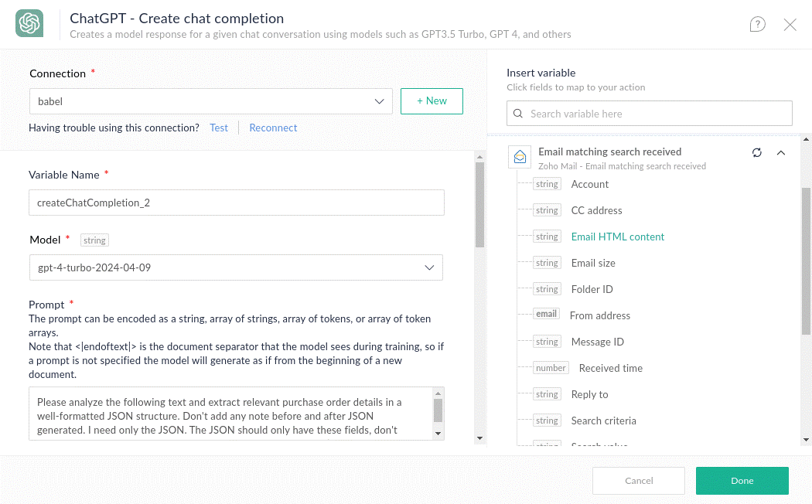Insert the Email HTML content variable

pos(617,237)
